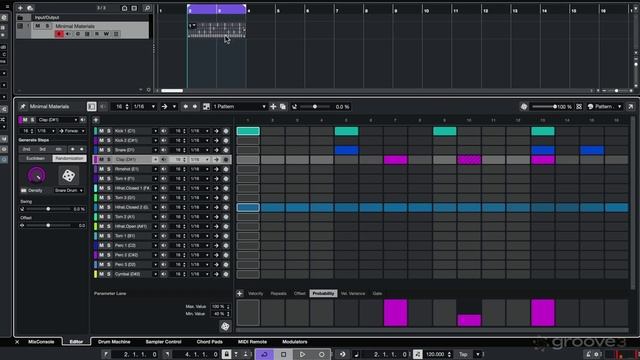
Task: Click Kick 1 active step 5 in grid
Action: [347, 131]
